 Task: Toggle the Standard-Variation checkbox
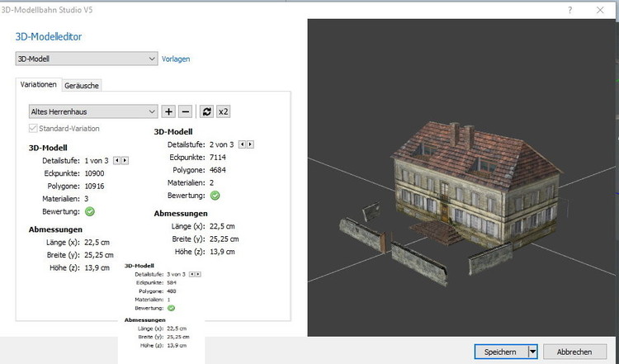click(33, 128)
